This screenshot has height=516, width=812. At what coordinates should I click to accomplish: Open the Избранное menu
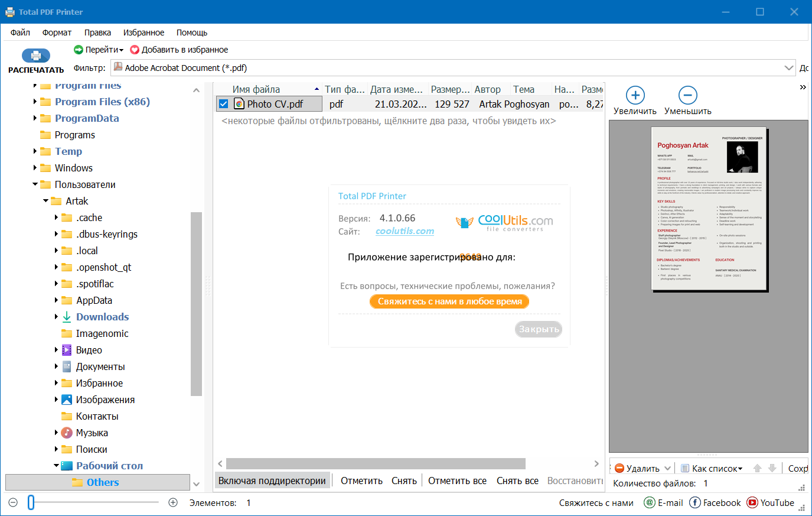click(144, 33)
